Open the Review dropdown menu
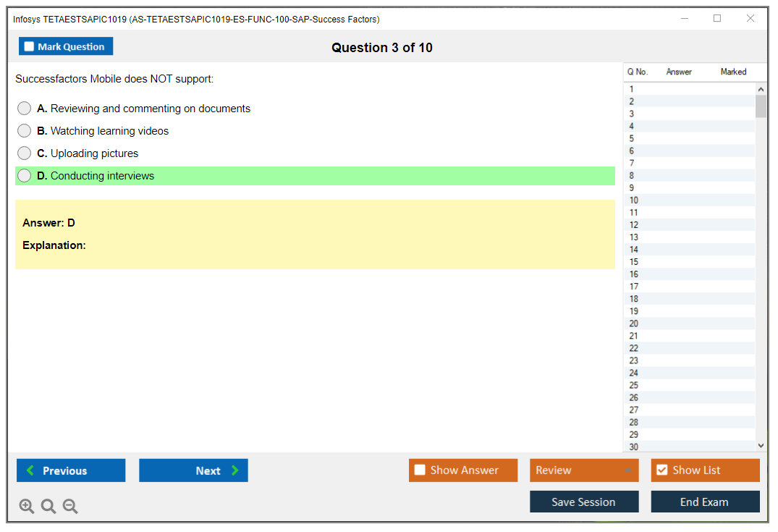Screen dimensions: 778x532 [584, 470]
